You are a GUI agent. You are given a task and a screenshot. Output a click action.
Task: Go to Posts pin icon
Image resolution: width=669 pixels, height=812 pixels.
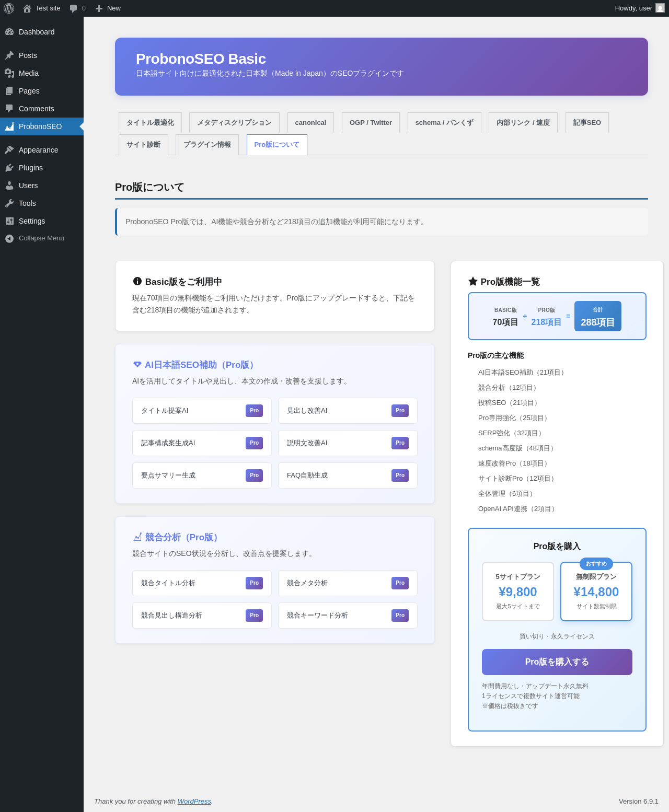pyautogui.click(x=9, y=55)
